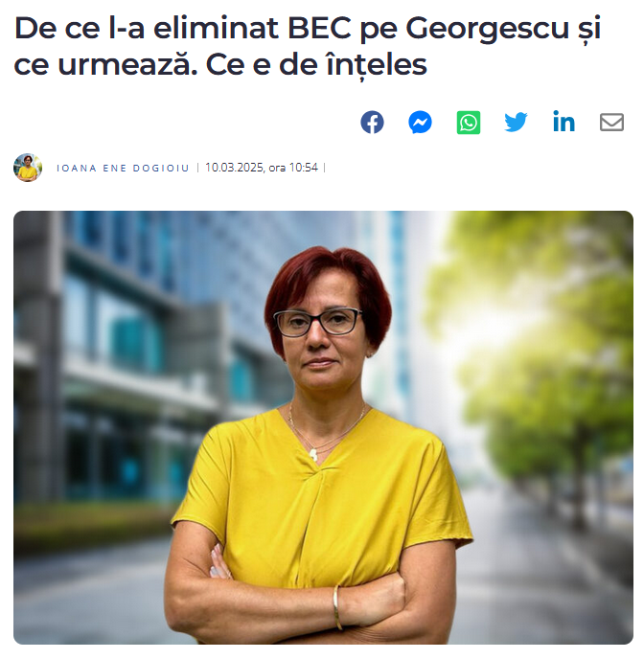The image size is (644, 659).
Task: Click the headline line 'ce urmează. Ce e de înțeles'
Action: (220, 65)
